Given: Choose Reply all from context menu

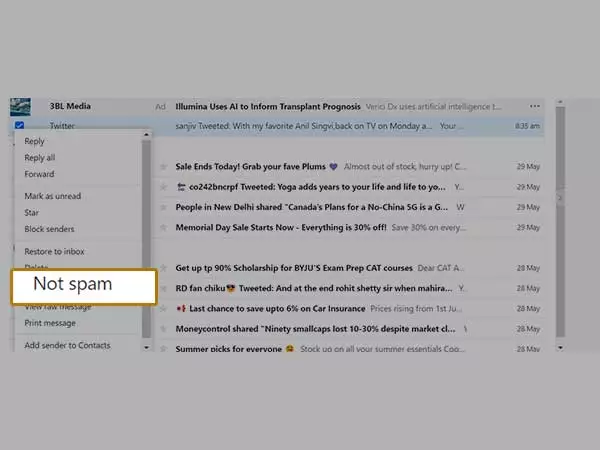Looking at the screenshot, I should (40, 158).
